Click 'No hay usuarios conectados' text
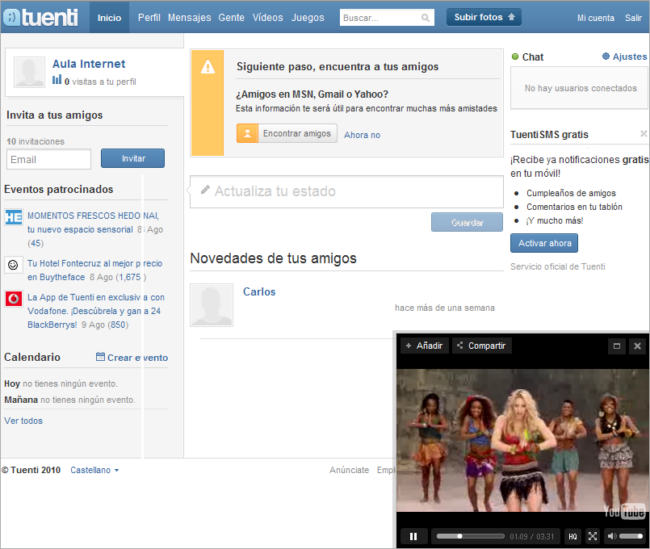This screenshot has height=549, width=650. 580,88
